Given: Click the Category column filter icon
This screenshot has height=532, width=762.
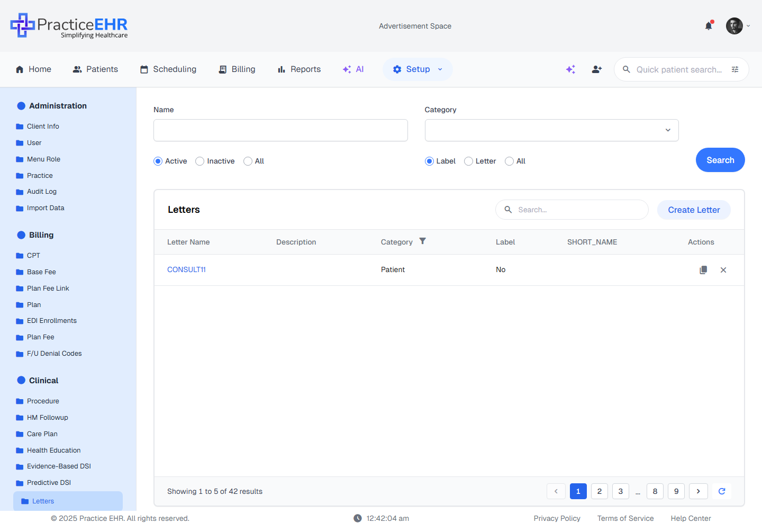Looking at the screenshot, I should point(422,241).
